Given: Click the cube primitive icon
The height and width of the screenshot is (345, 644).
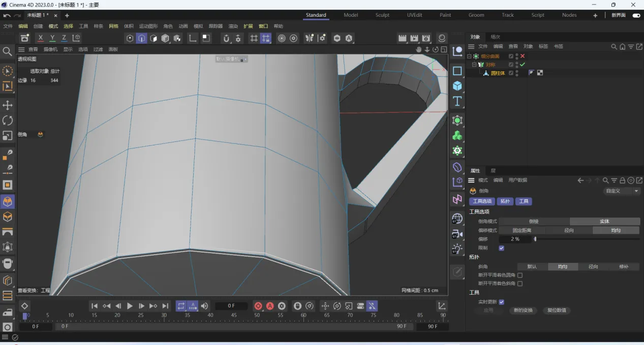Looking at the screenshot, I should pyautogui.click(x=457, y=86).
